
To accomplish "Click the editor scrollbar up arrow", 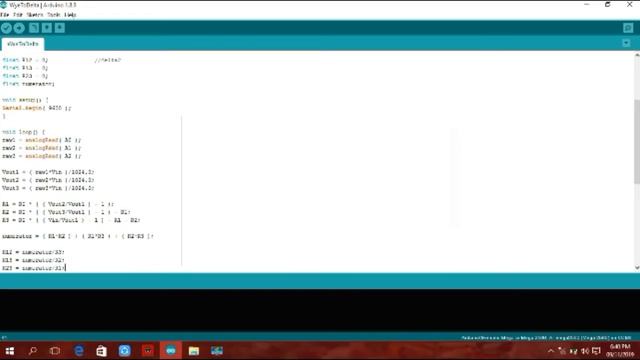I will (x=637, y=56).
